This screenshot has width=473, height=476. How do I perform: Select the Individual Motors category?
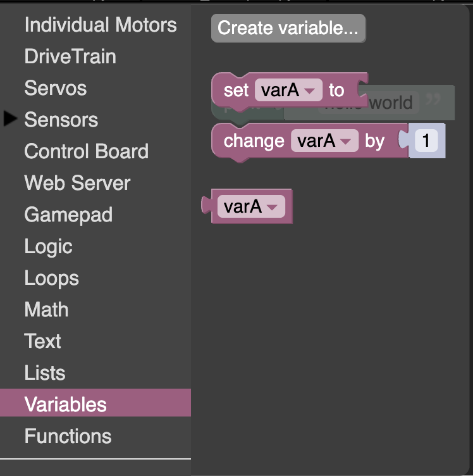pyautogui.click(x=101, y=25)
